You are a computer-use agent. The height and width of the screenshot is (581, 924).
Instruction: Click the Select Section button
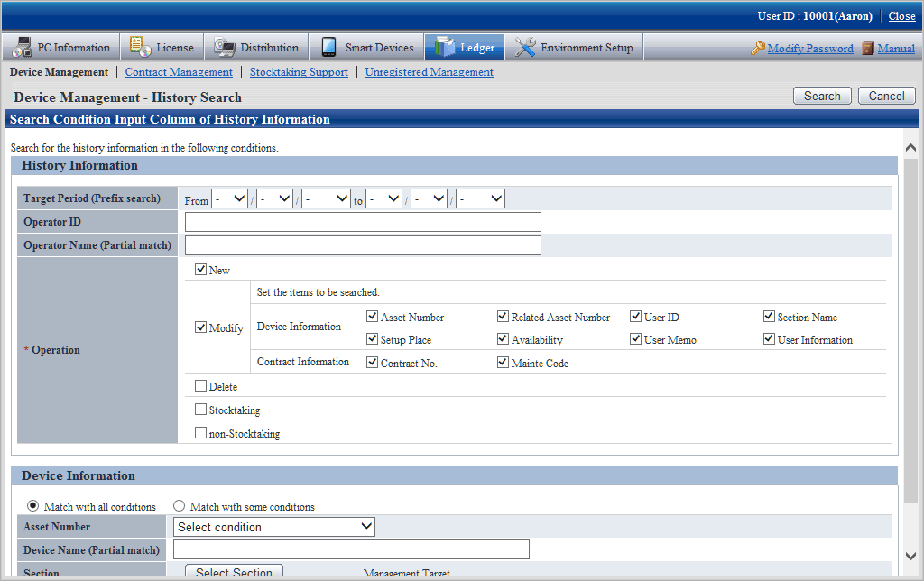pyautogui.click(x=234, y=570)
